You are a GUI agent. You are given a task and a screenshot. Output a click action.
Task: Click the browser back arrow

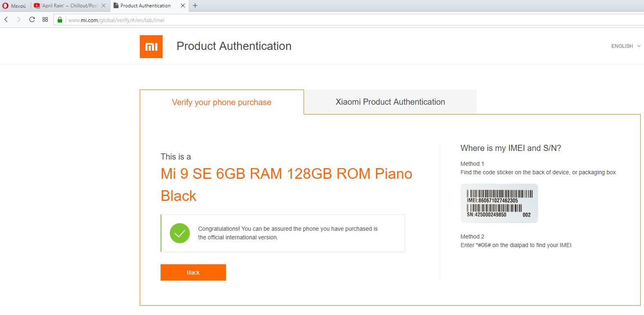tap(6, 20)
